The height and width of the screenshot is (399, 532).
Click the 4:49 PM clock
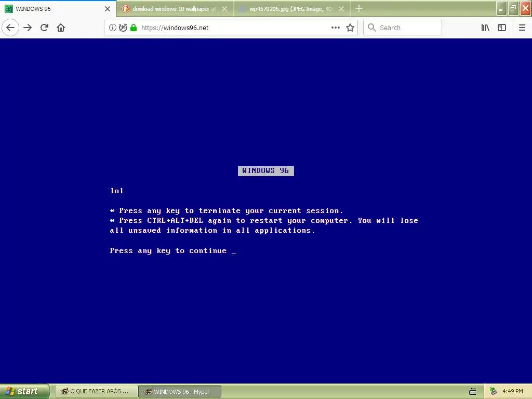coord(512,391)
